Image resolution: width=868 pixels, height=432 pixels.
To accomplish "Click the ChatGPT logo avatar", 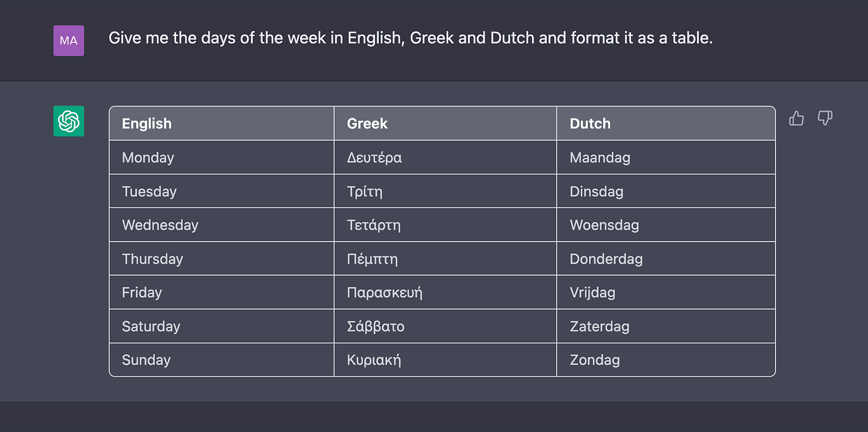I will [x=69, y=121].
